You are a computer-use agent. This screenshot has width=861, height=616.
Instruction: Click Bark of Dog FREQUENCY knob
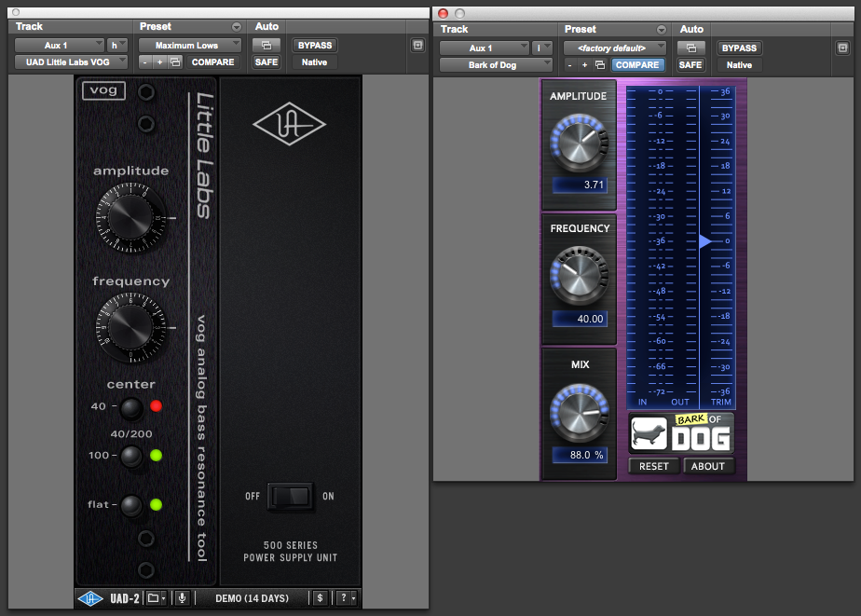pyautogui.click(x=579, y=276)
